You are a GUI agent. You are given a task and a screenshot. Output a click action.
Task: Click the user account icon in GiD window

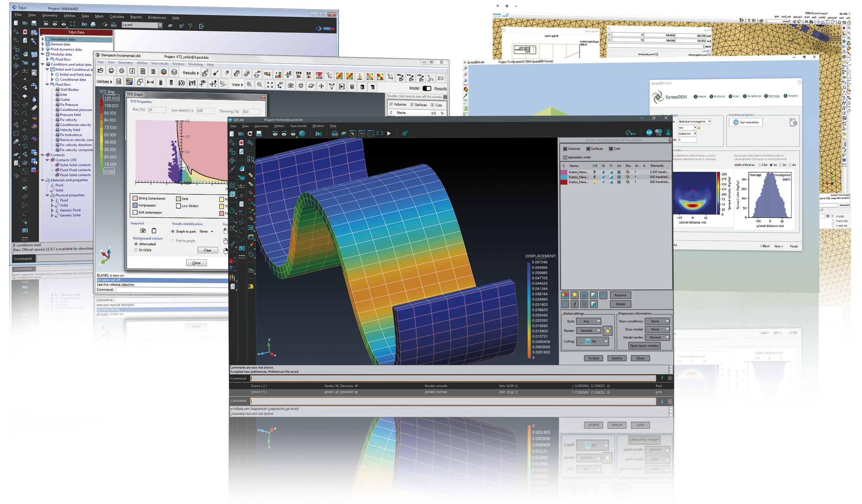click(668, 133)
